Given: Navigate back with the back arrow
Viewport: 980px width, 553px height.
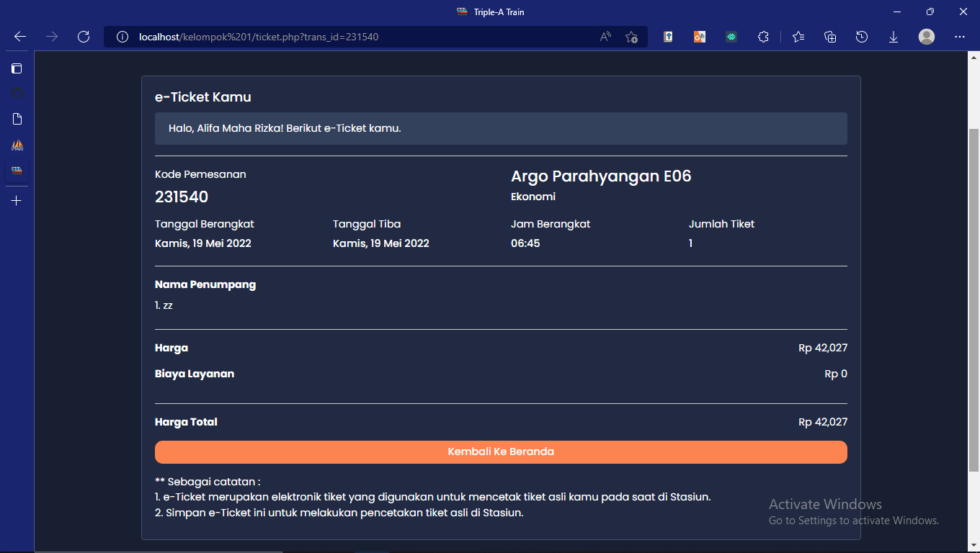Looking at the screenshot, I should click(x=19, y=36).
